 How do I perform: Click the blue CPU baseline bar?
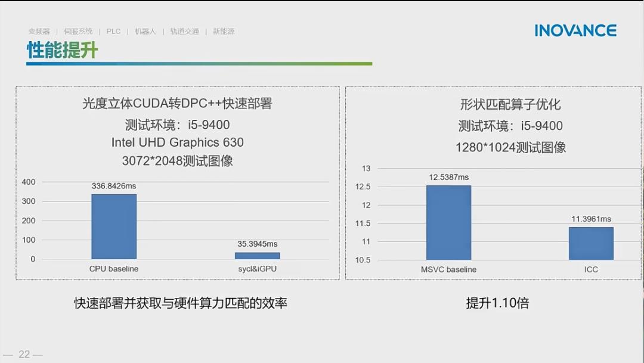coord(113,227)
